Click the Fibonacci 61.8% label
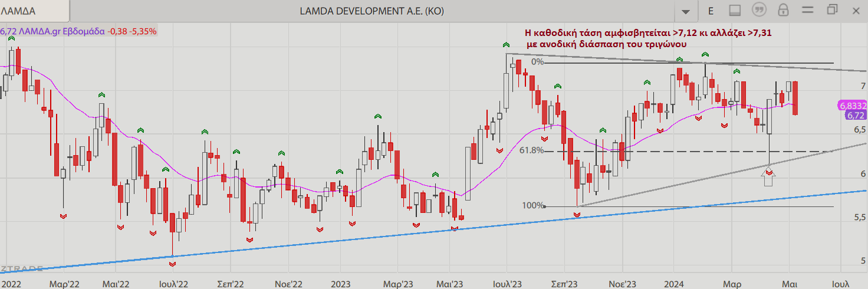The height and width of the screenshot is (289, 868). click(x=531, y=150)
